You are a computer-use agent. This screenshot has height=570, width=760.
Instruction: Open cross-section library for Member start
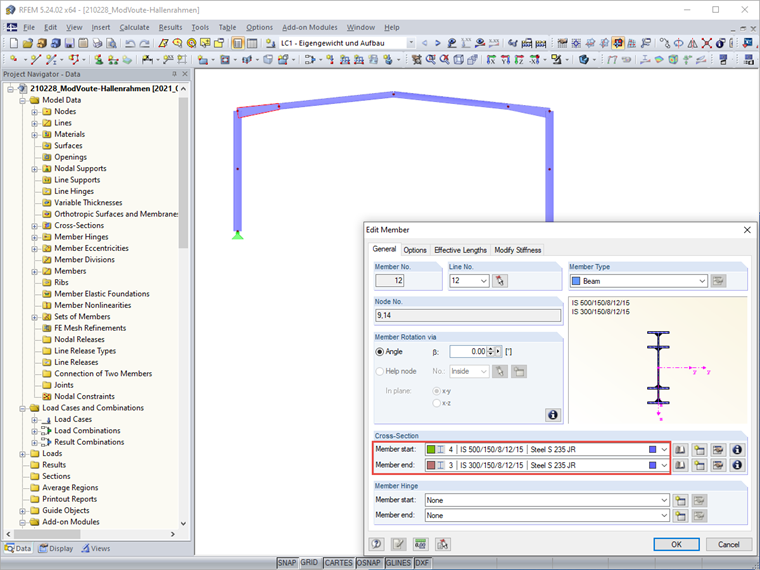click(681, 450)
